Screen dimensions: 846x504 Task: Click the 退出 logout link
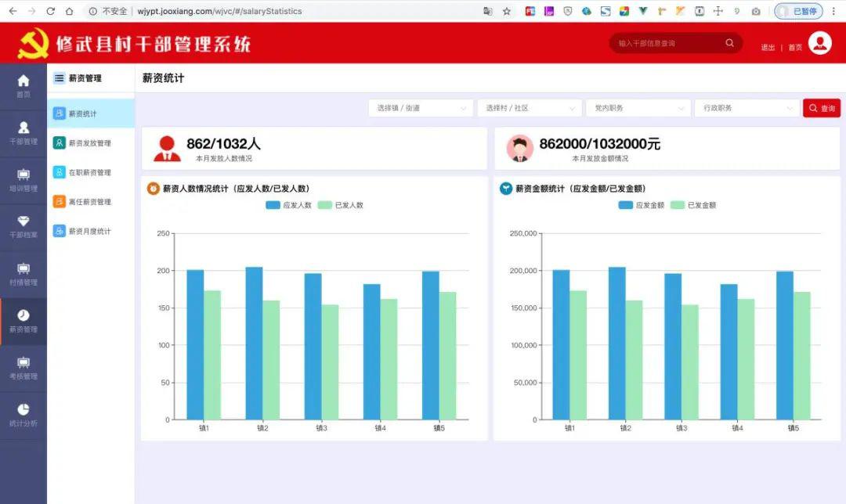click(768, 48)
